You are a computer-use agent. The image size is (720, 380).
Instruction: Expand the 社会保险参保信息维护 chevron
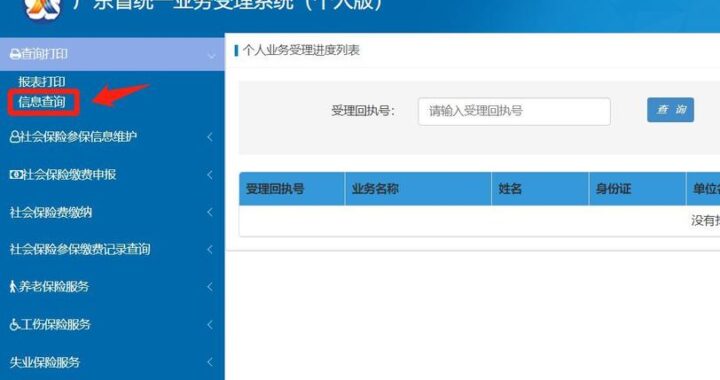coord(210,137)
